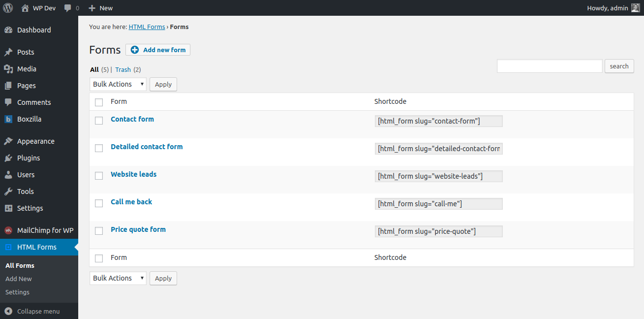The image size is (644, 319).
Task: Click the Dashboard gauge icon
Action: 8,30
